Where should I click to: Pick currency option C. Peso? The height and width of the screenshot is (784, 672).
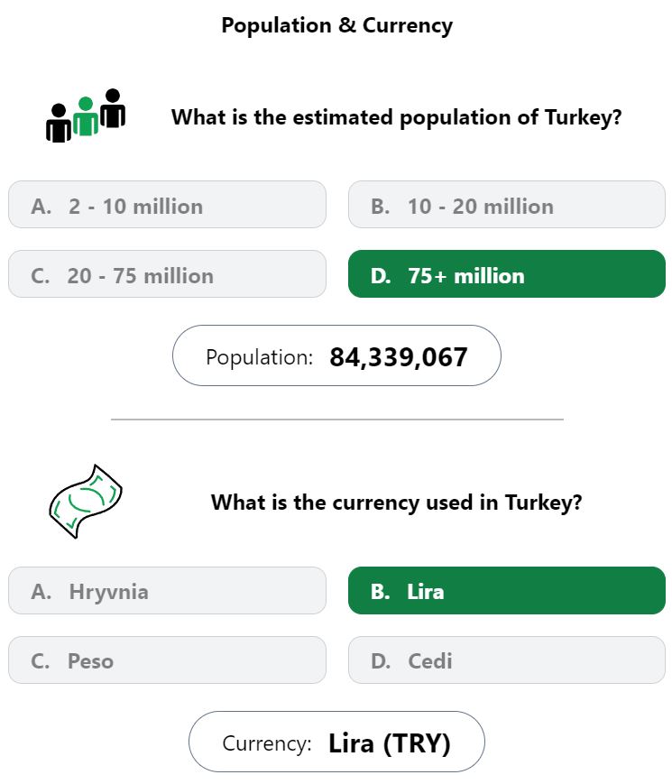(167, 660)
